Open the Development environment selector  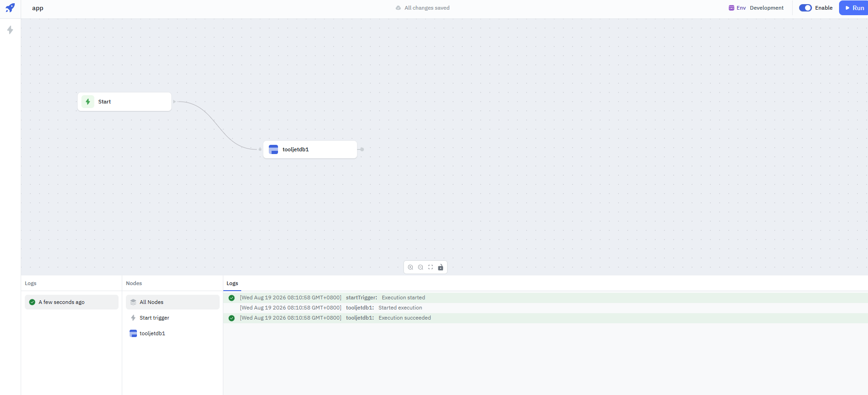pos(766,8)
